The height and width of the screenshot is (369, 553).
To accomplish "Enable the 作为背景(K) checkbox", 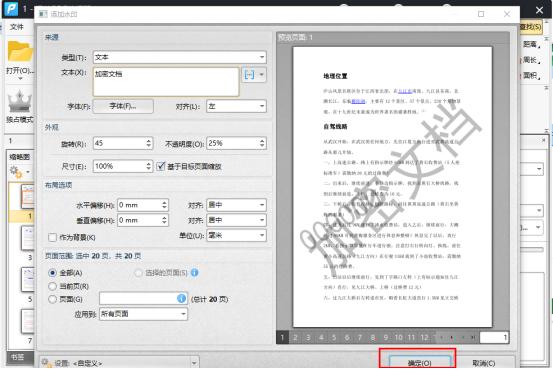I will point(53,237).
